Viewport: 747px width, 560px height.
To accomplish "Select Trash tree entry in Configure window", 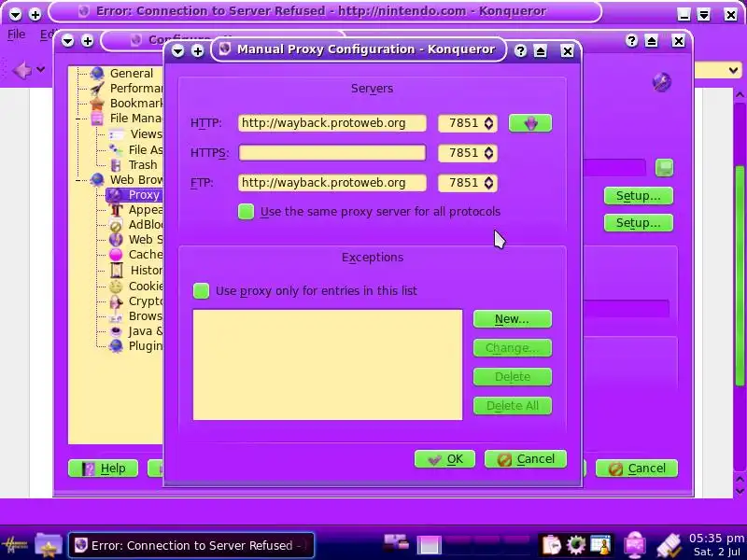I will tap(143, 165).
